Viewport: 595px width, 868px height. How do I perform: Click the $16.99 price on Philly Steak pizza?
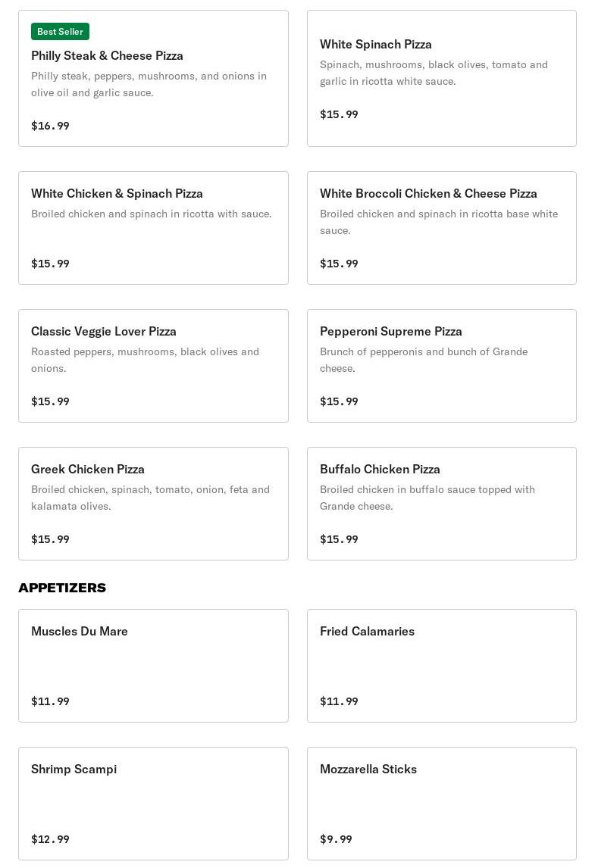(51, 126)
